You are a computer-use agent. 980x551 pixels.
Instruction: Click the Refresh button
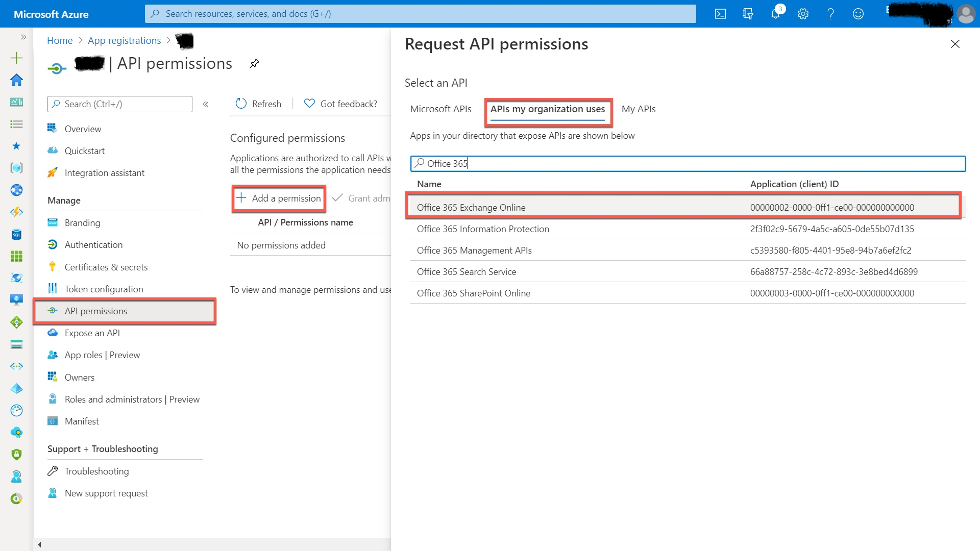click(x=258, y=104)
